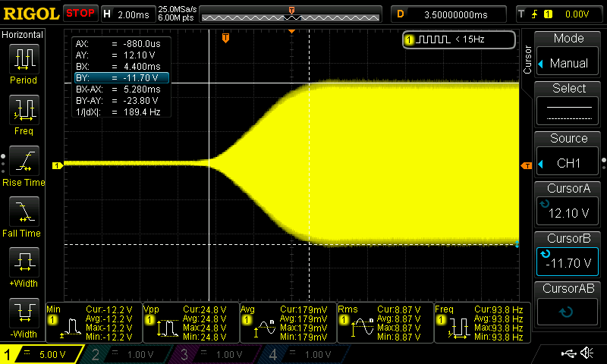Click the Vpp measurement statistics box
The image size is (607, 364).
coord(191,322)
